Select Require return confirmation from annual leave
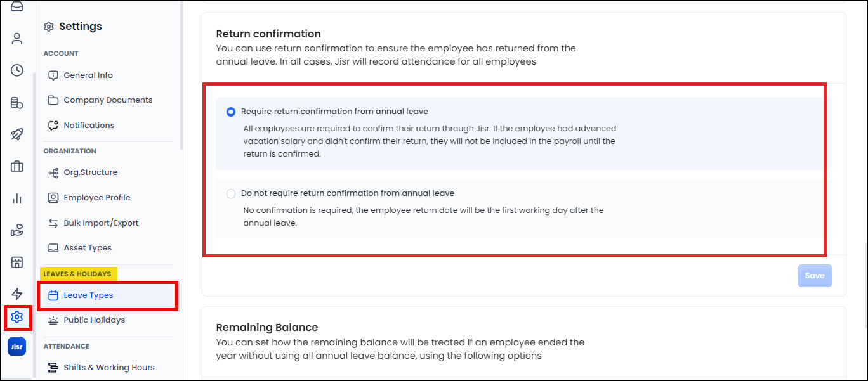Image resolution: width=868 pixels, height=381 pixels. (231, 112)
